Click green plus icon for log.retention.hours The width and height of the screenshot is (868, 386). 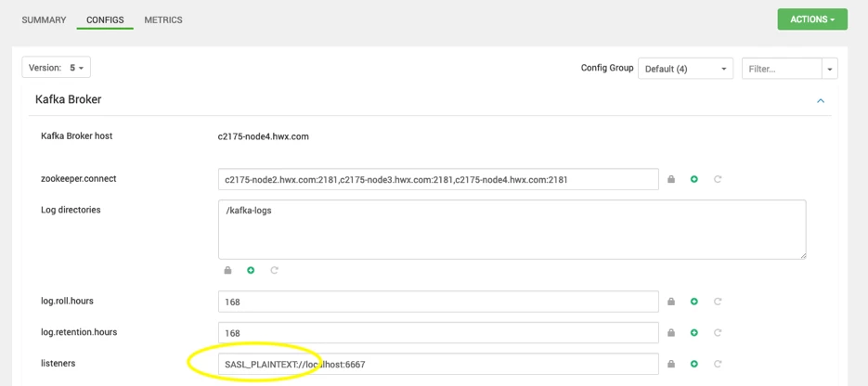(x=694, y=333)
